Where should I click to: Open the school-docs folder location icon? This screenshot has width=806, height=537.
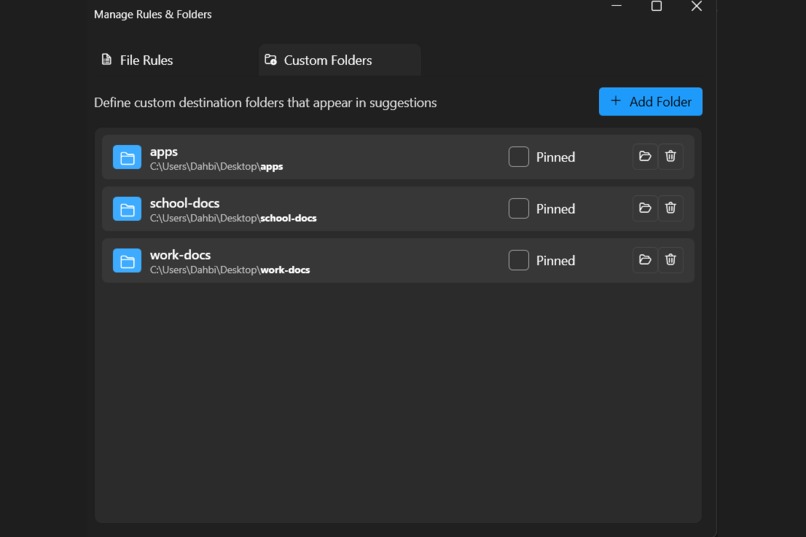[645, 208]
